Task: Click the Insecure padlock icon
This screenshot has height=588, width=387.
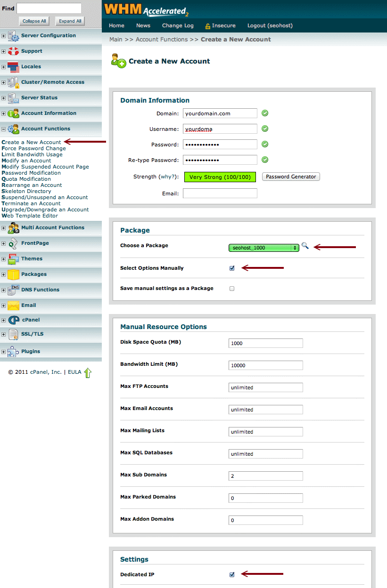Action: click(x=207, y=26)
